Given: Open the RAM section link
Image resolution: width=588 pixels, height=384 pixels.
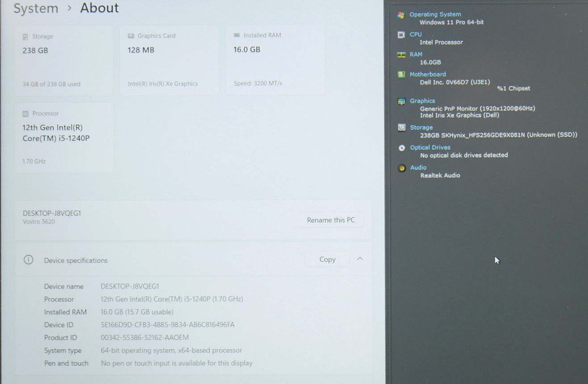Looking at the screenshot, I should click(x=416, y=54).
